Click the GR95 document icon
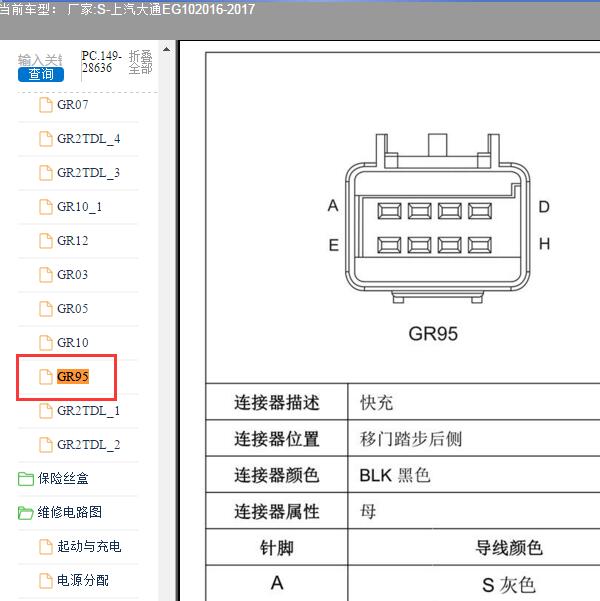The image size is (600, 601). [46, 376]
